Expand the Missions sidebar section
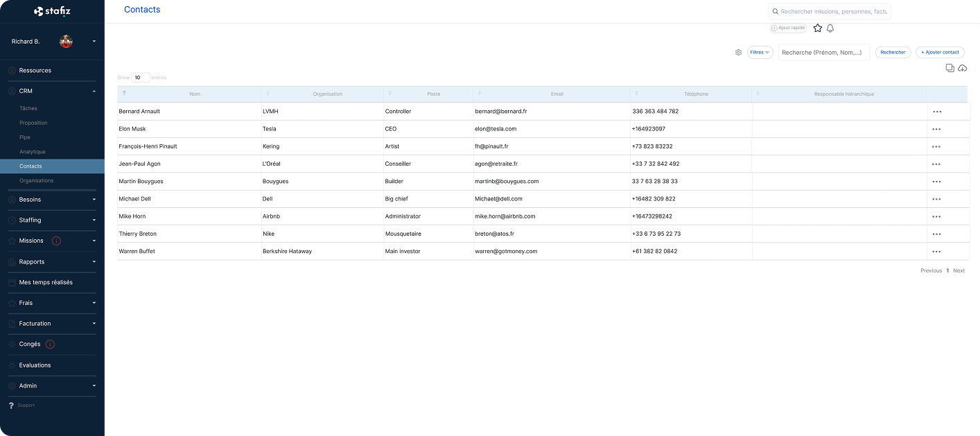The width and height of the screenshot is (980, 436). tap(94, 241)
